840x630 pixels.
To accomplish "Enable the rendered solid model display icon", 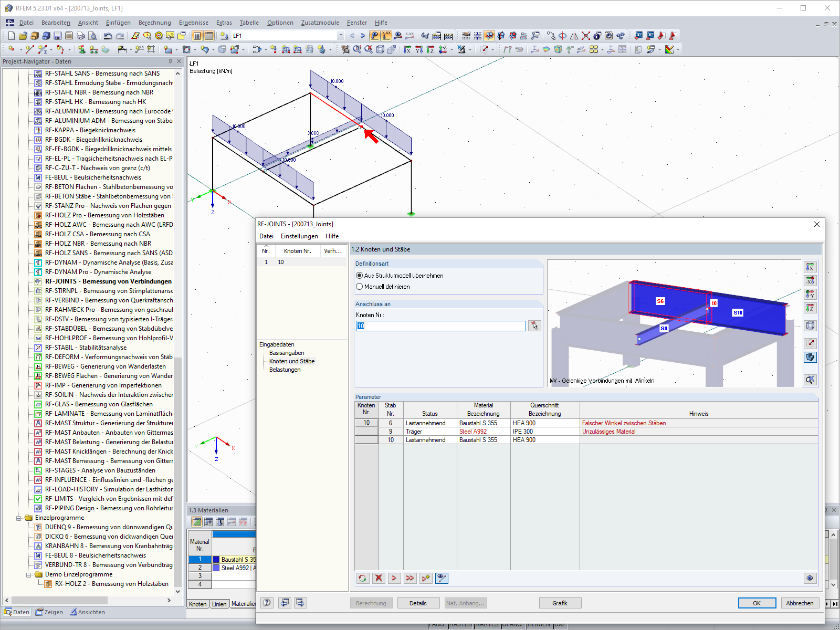I will point(810,358).
